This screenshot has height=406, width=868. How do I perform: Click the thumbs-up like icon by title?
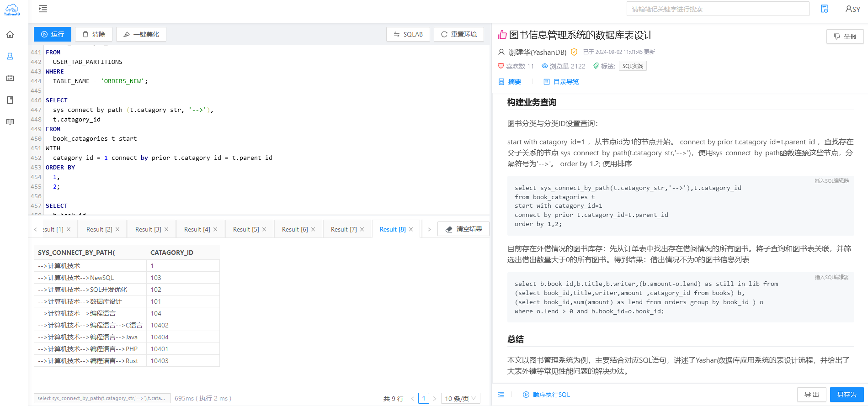tap(502, 35)
